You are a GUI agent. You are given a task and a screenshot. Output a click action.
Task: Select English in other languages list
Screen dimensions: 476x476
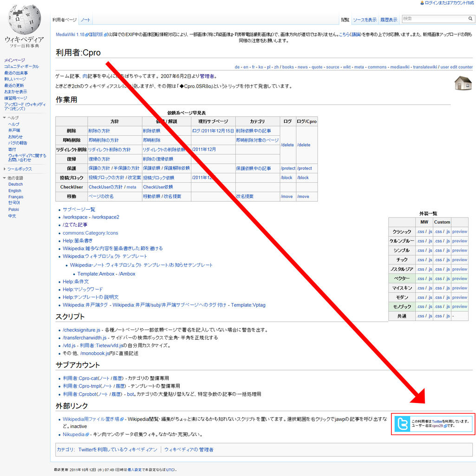pos(15,191)
